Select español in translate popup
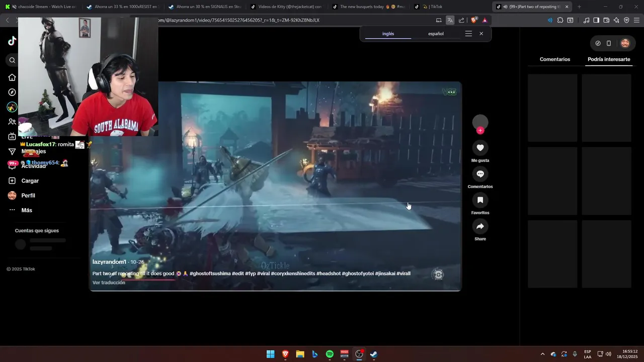This screenshot has width=644, height=362. (436, 34)
